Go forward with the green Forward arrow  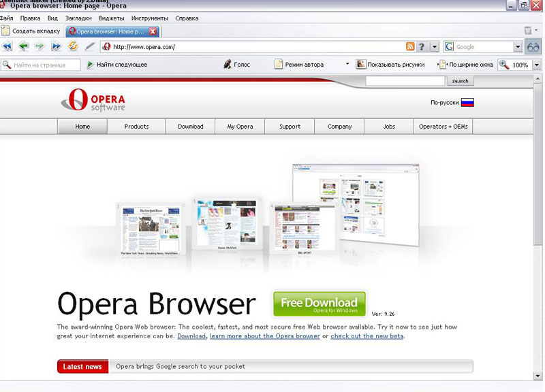point(40,46)
